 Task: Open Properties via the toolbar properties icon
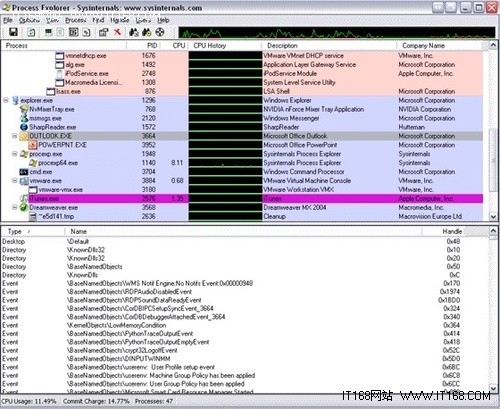click(103, 32)
